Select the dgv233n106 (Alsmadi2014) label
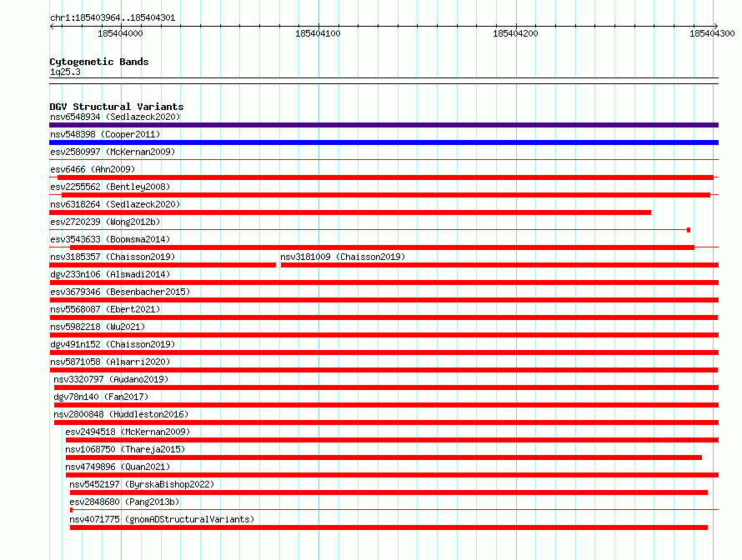 click(x=110, y=274)
